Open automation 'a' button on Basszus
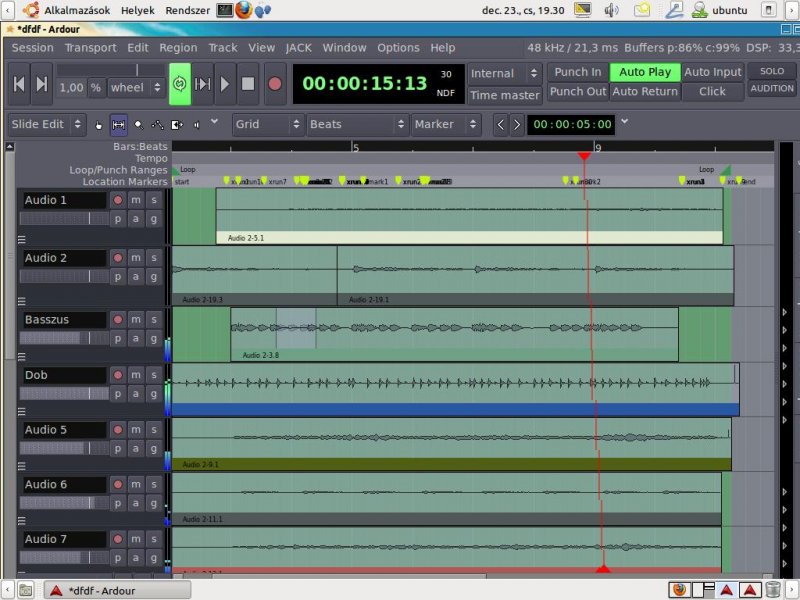The image size is (800, 600). [x=136, y=338]
